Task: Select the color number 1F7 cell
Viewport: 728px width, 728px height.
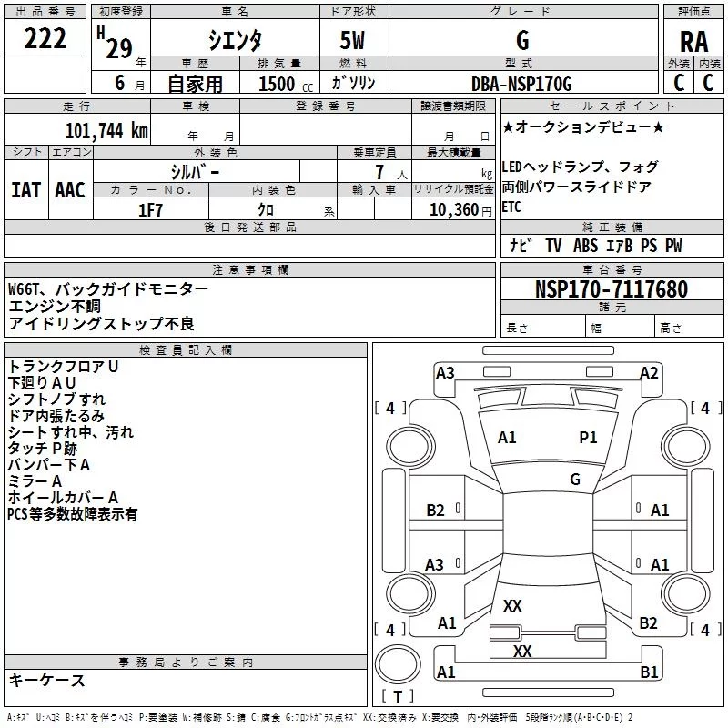Action: click(x=151, y=210)
